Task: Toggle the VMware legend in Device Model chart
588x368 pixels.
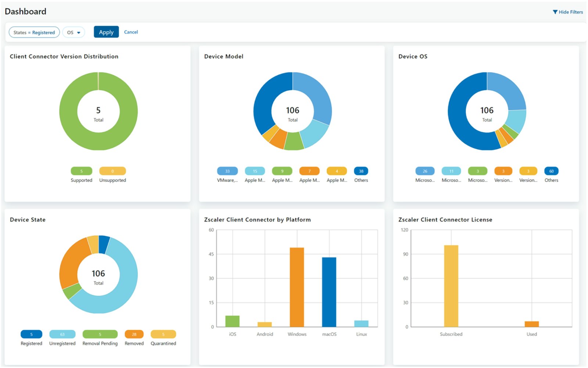Action: [227, 171]
